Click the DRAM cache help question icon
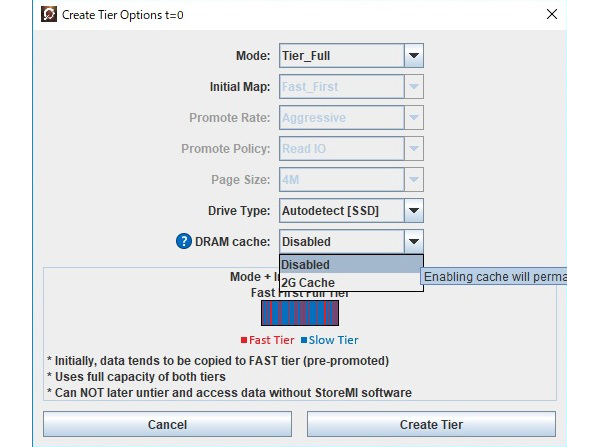The height and width of the screenshot is (447, 600). pos(184,241)
